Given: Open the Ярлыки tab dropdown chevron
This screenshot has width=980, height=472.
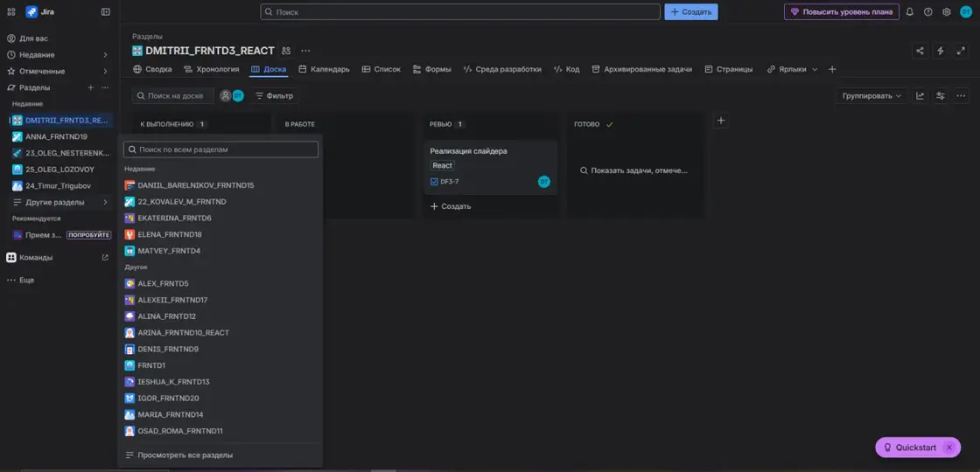Looking at the screenshot, I should 815,69.
